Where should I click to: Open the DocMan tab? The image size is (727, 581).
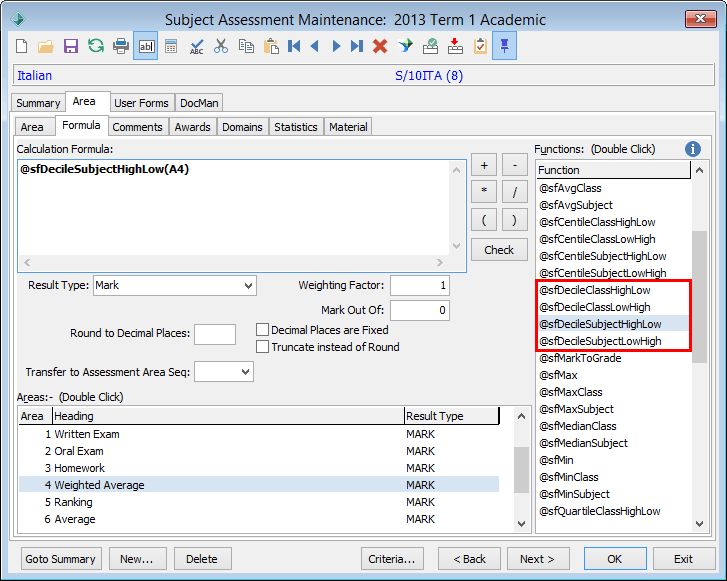(199, 103)
